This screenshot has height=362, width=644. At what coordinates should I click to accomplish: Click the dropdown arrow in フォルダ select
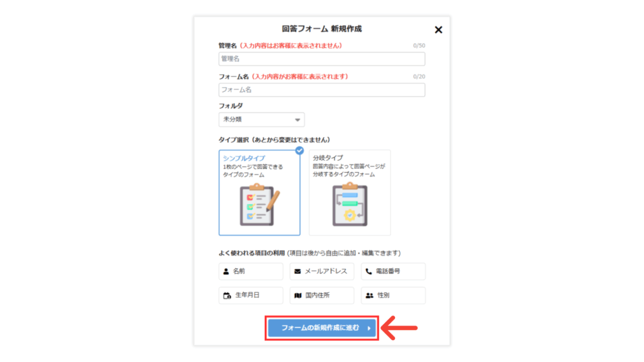pyautogui.click(x=297, y=120)
